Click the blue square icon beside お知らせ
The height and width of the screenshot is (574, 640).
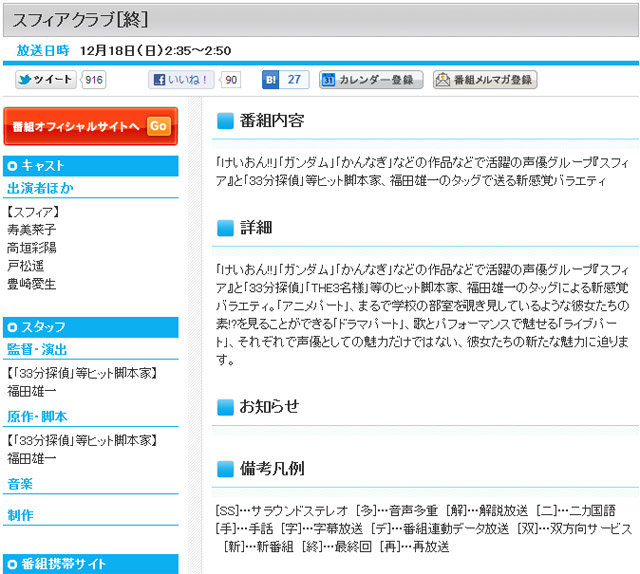point(225,407)
